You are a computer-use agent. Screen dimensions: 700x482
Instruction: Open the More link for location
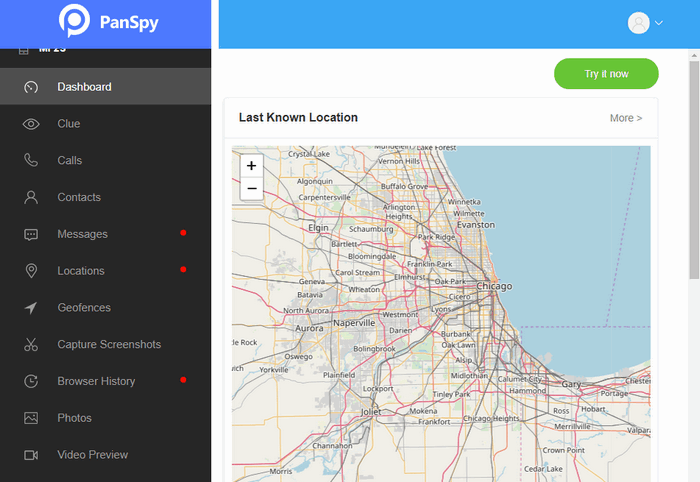[x=626, y=118]
